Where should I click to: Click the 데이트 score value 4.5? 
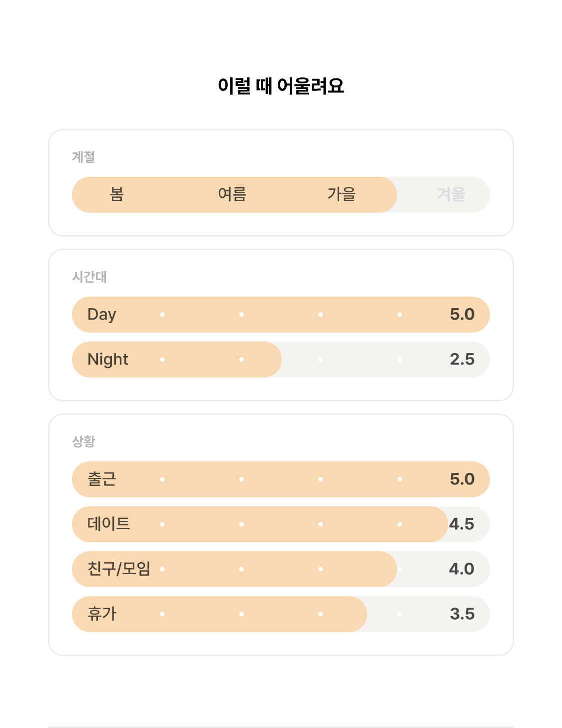(462, 524)
